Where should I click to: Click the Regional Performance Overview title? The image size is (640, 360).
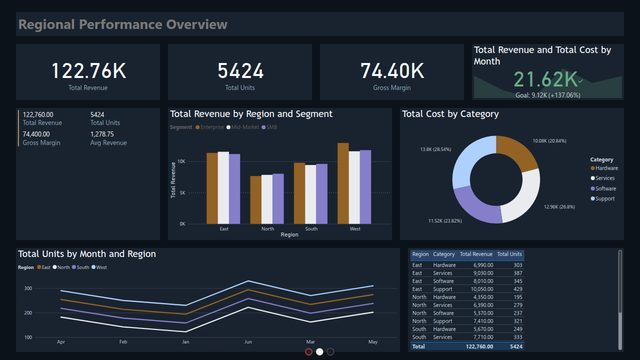tap(123, 24)
